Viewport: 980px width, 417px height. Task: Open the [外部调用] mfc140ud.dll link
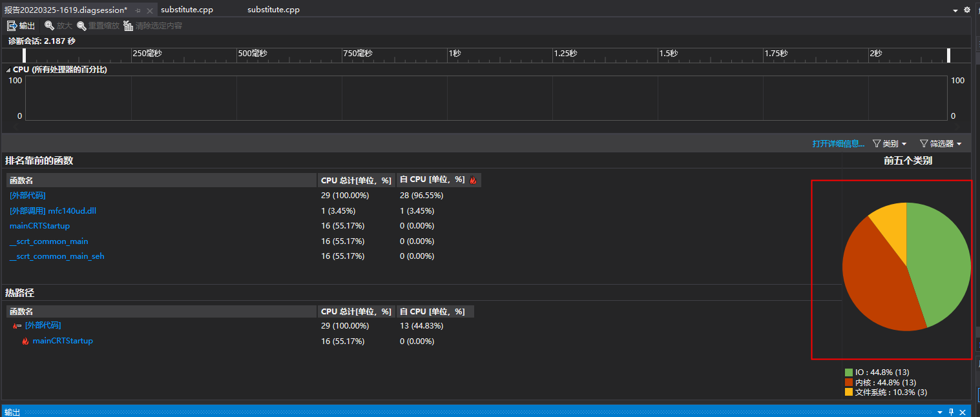coord(53,210)
